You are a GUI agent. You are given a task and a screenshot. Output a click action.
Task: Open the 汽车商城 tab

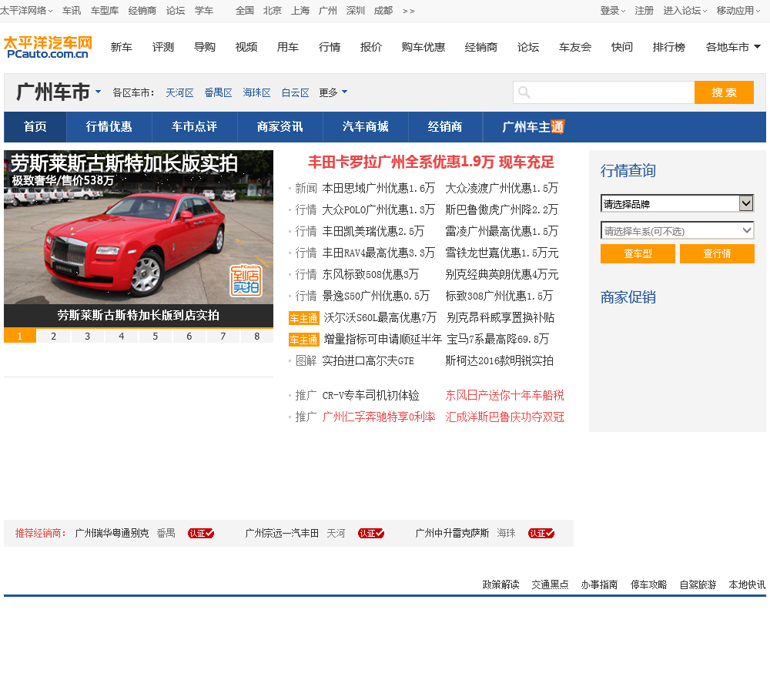[x=365, y=127]
